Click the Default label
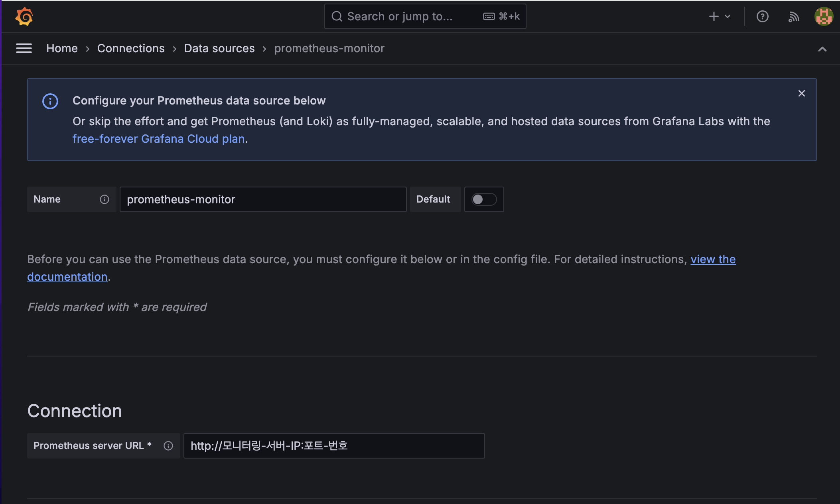Screen dimensions: 840x504 (433, 199)
